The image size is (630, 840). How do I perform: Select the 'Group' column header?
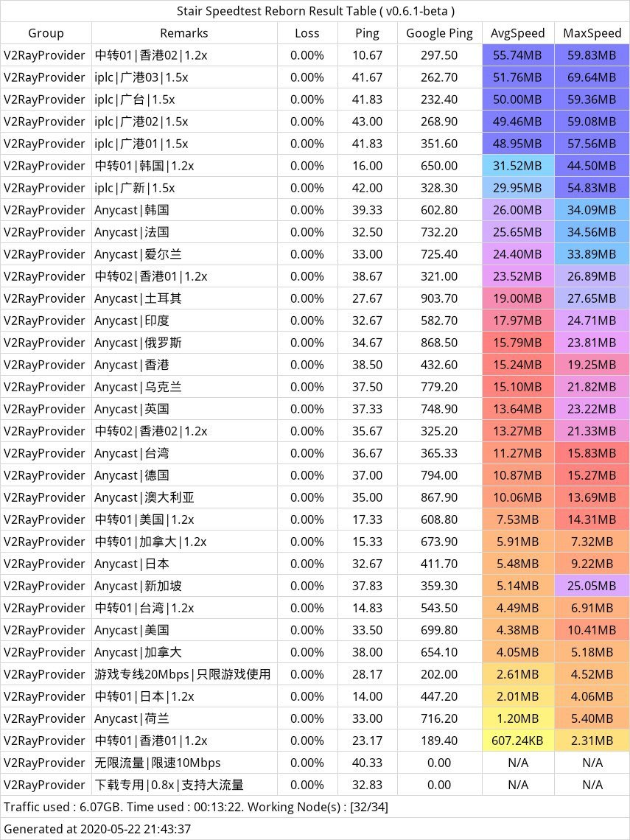tap(46, 33)
